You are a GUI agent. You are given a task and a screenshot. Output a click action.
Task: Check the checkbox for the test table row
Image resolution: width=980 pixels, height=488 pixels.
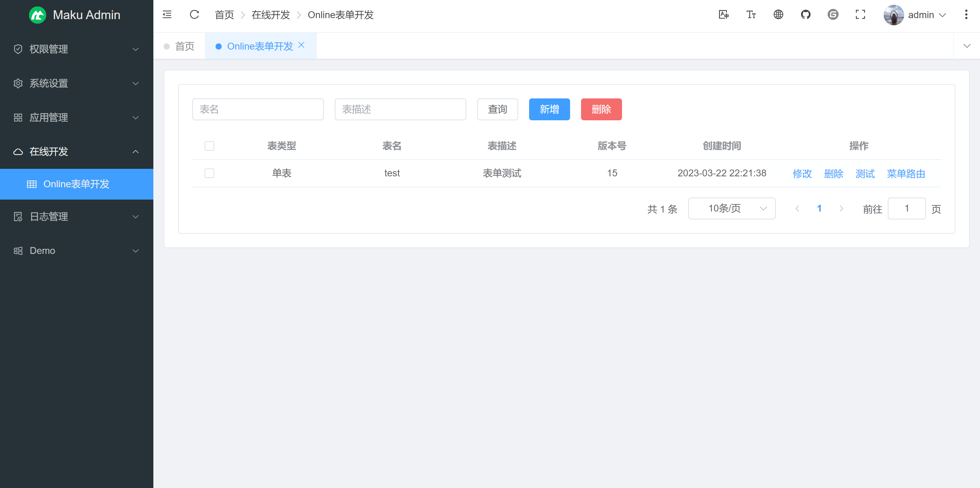coord(209,173)
